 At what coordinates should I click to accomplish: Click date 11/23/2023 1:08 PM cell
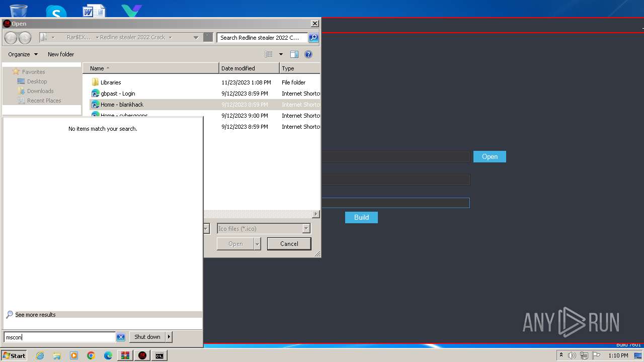246,82
